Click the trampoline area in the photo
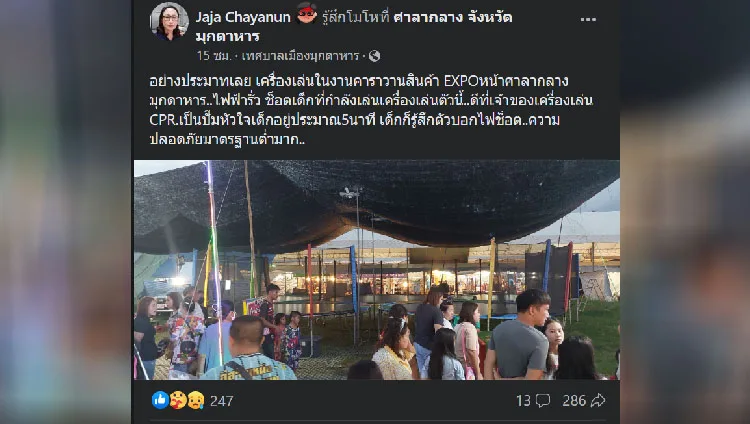 point(330,306)
